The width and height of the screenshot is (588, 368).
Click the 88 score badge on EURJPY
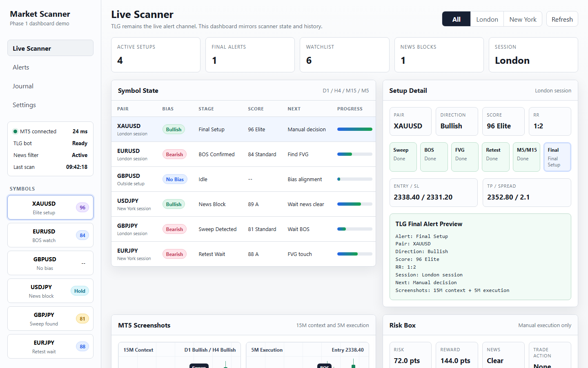[82, 346]
